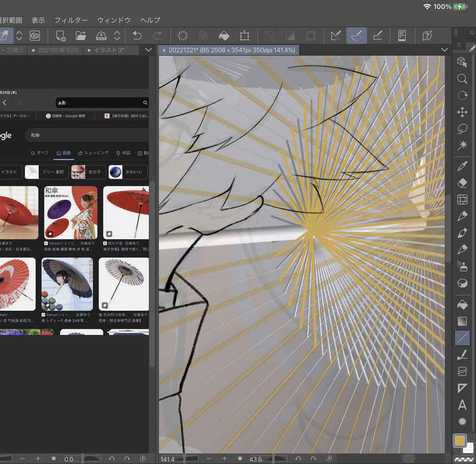Select the Zoom magnifier tool
The image size is (476, 464).
pyautogui.click(x=462, y=79)
